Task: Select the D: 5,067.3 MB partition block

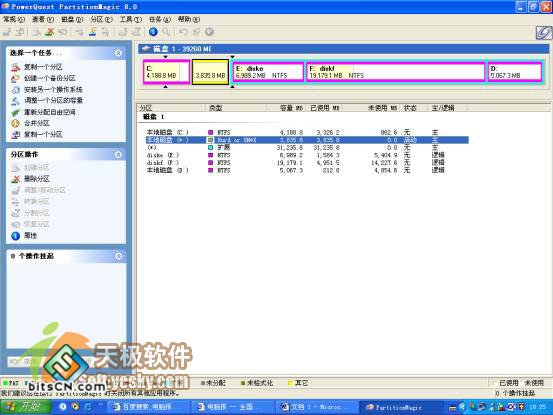Action: [x=515, y=72]
